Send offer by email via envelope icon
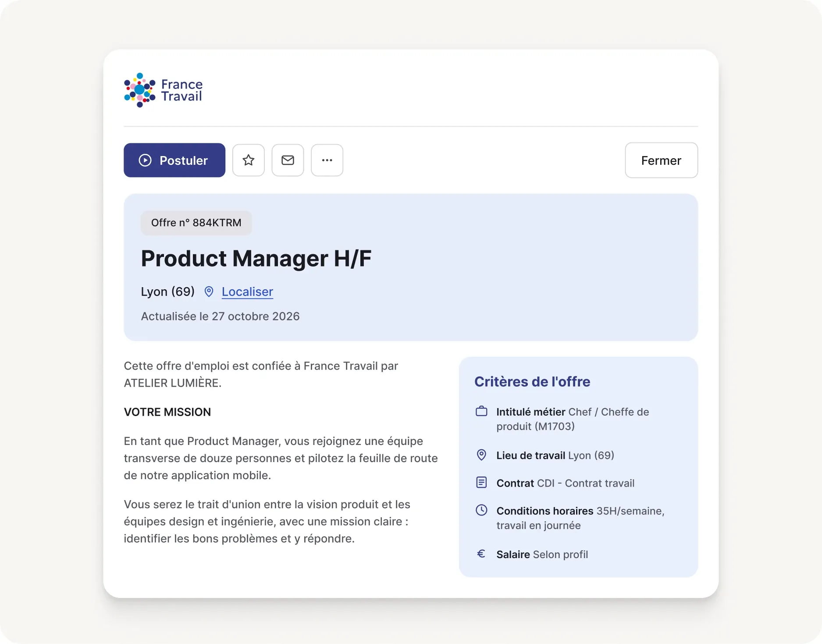The height and width of the screenshot is (644, 822). (x=288, y=160)
